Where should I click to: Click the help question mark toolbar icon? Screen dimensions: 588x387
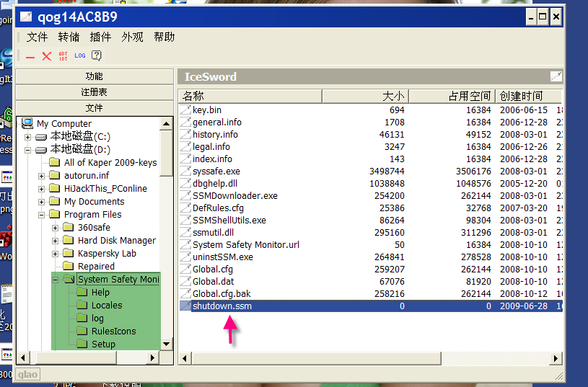97,55
